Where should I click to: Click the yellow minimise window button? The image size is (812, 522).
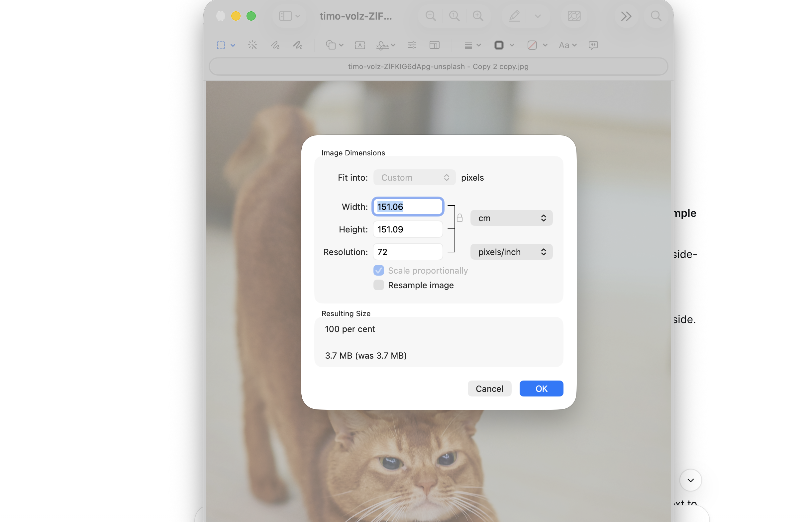point(236,16)
